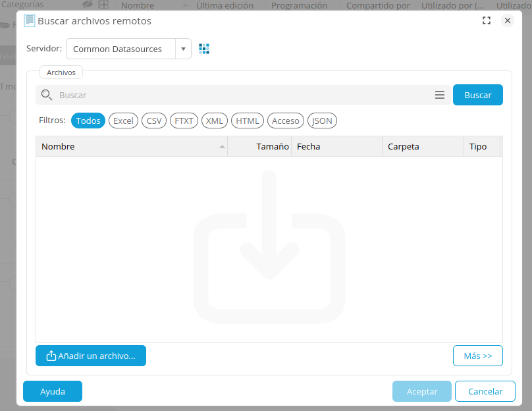Viewport: 532px width, 411px height.
Task: Click into the Buscar search field
Action: [x=244, y=95]
